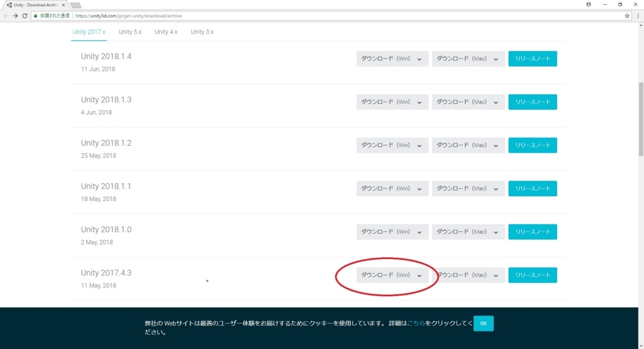Click the date text 11 Jun, 2018
This screenshot has height=349, width=644.
(97, 69)
